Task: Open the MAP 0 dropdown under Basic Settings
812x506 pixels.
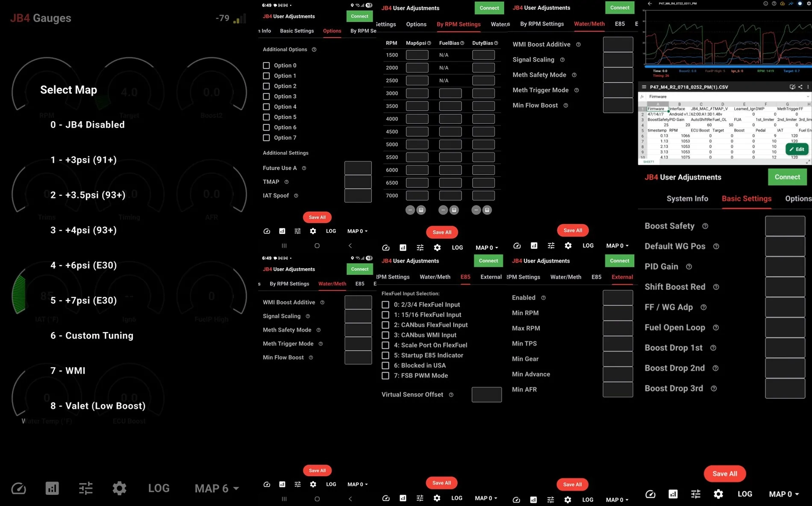Action: click(x=784, y=494)
